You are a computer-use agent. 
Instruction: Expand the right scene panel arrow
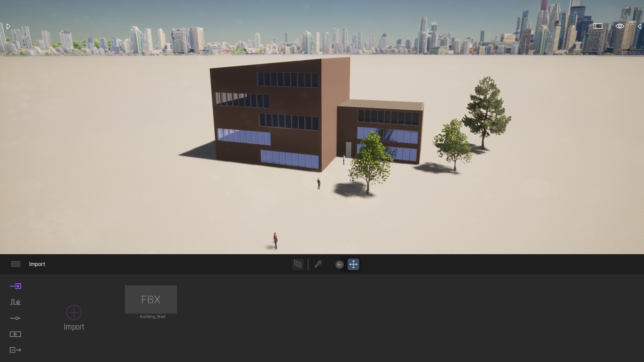pyautogui.click(x=639, y=26)
